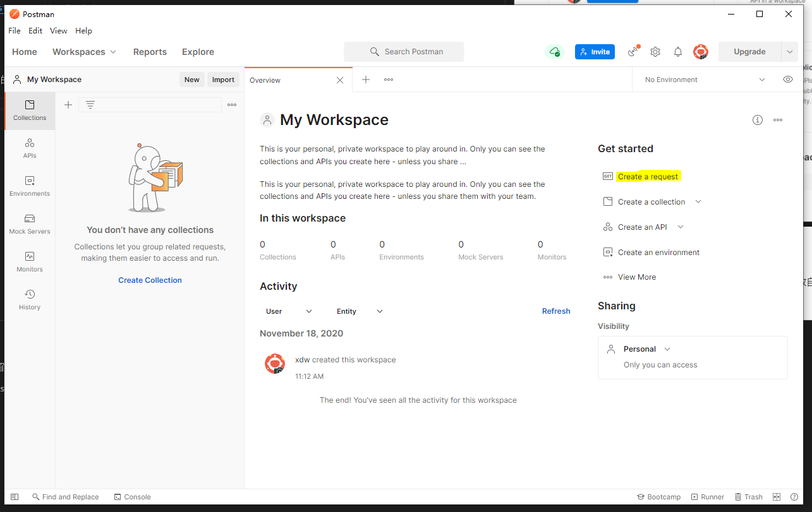This screenshot has height=512, width=812.
Task: Open the APIs sidebar panel
Action: (x=30, y=148)
